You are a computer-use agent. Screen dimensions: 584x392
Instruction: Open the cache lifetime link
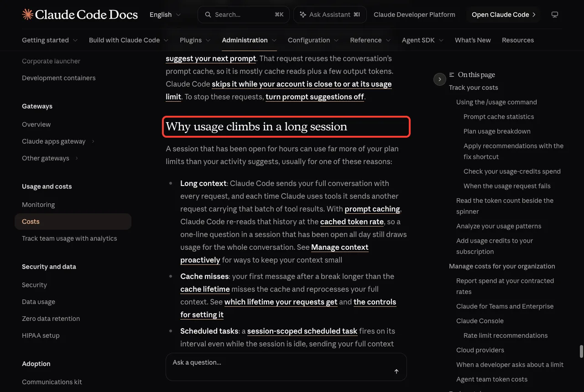[x=205, y=289]
